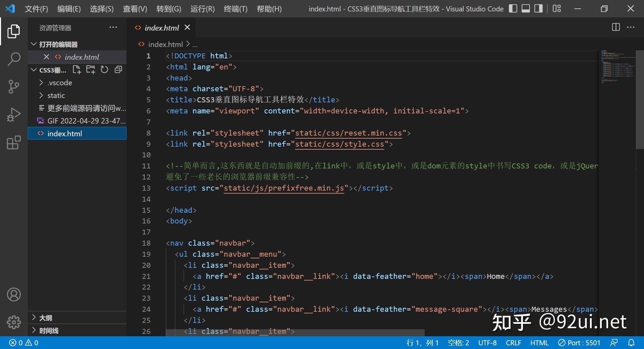The width and height of the screenshot is (644, 349).
Task: Toggle bottom panel layout button
Action: tap(526, 9)
